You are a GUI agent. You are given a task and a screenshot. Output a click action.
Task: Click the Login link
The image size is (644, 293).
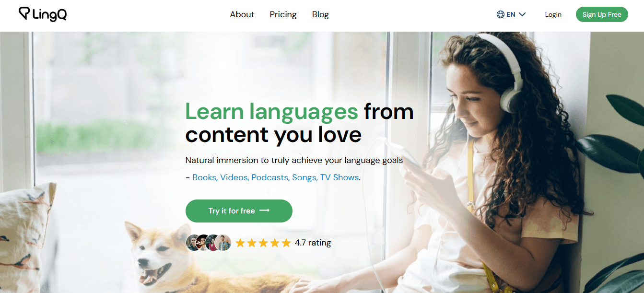click(553, 14)
